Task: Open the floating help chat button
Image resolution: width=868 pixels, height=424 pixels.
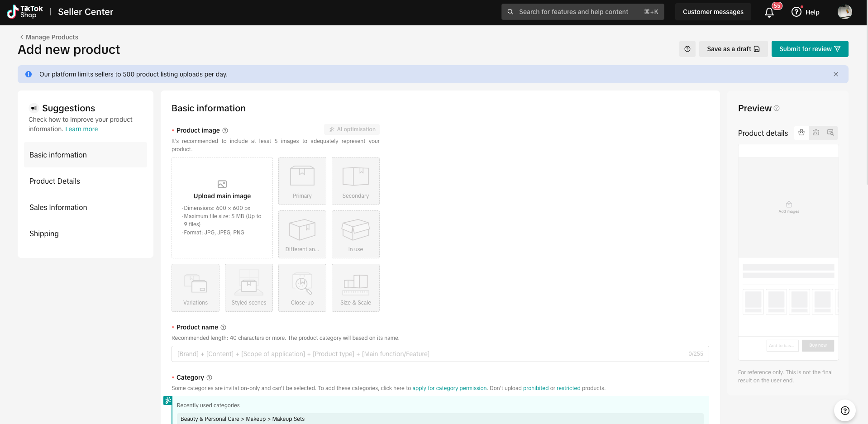Action: point(844,411)
